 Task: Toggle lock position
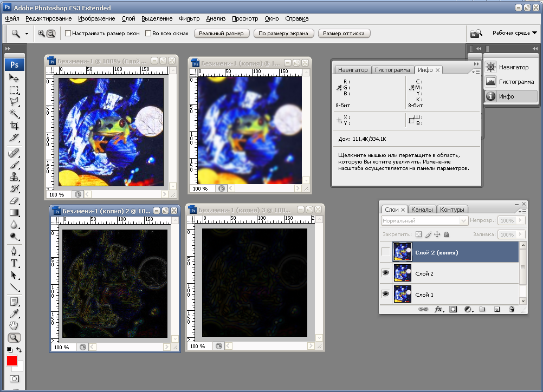tap(437, 234)
